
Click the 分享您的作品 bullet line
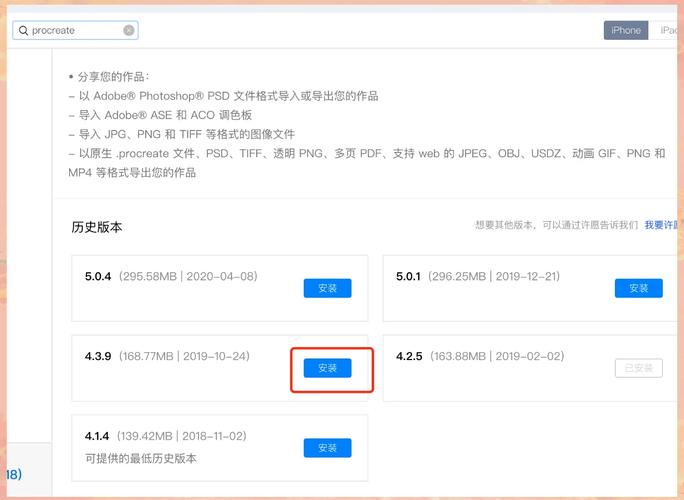pos(109,77)
